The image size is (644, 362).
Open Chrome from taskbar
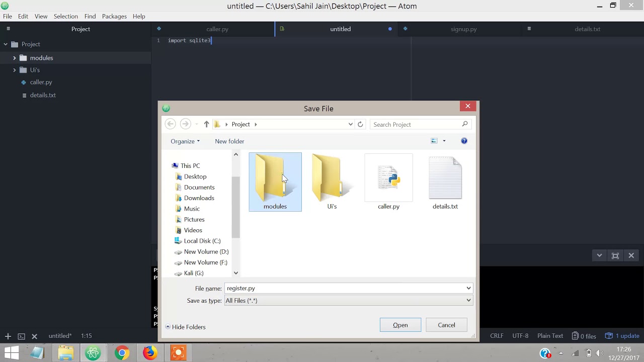pyautogui.click(x=122, y=353)
